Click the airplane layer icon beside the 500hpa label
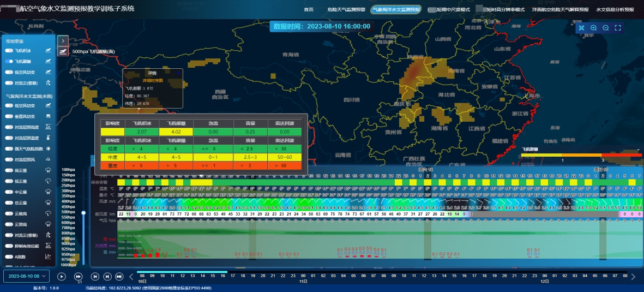644x292 pixels. click(x=63, y=51)
